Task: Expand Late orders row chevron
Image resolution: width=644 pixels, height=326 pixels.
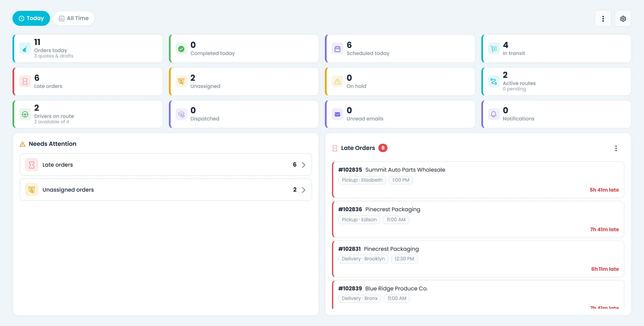Action: [x=303, y=165]
